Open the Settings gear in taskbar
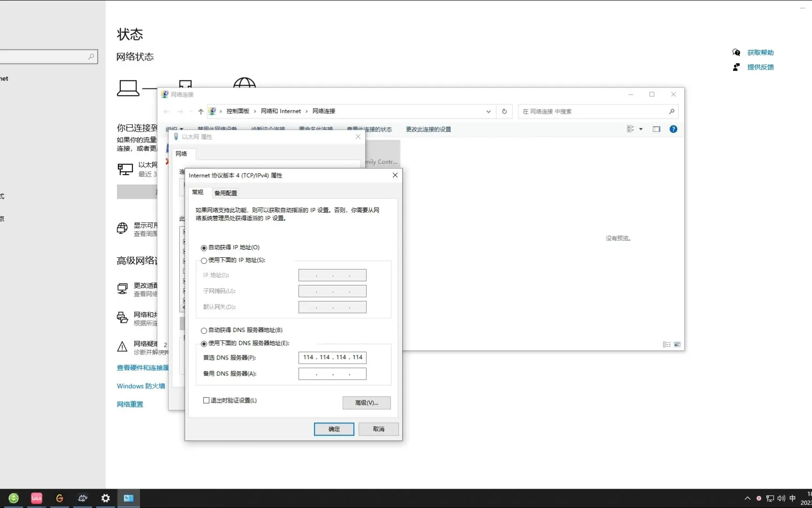 (106, 498)
